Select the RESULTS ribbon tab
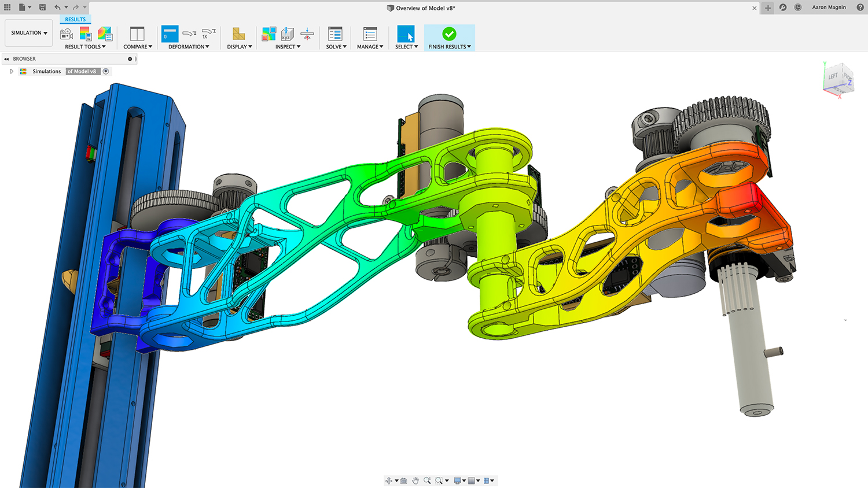This screenshot has height=488, width=868. (75, 20)
